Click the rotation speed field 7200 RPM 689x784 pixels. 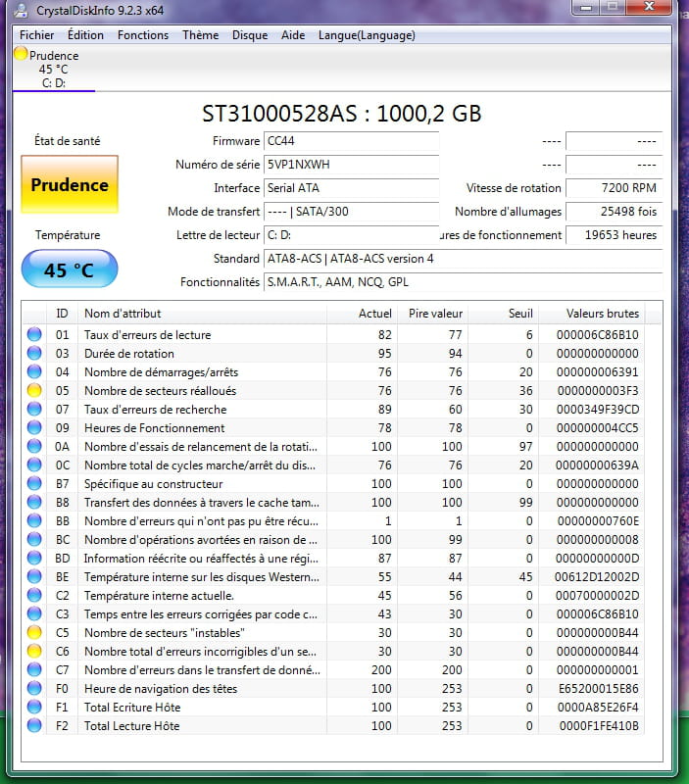pyautogui.click(x=614, y=188)
